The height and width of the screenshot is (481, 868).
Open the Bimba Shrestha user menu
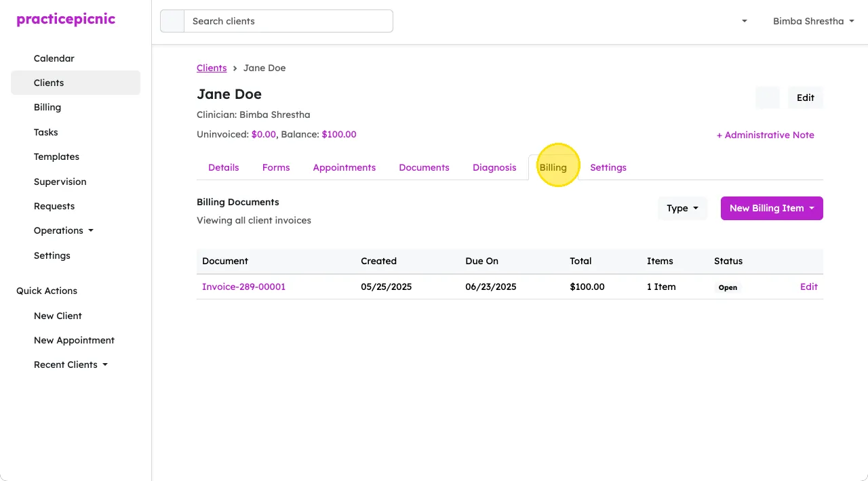pos(812,21)
